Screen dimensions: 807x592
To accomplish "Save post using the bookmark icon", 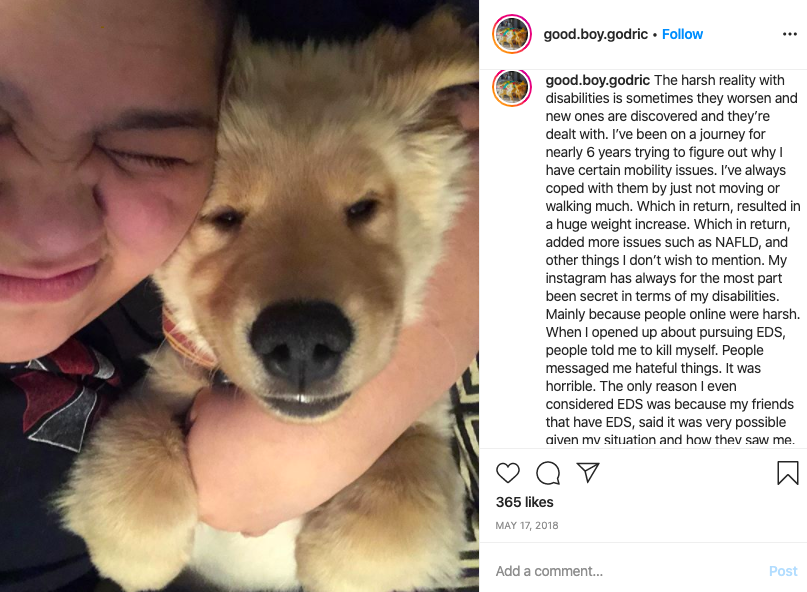I will (x=787, y=473).
